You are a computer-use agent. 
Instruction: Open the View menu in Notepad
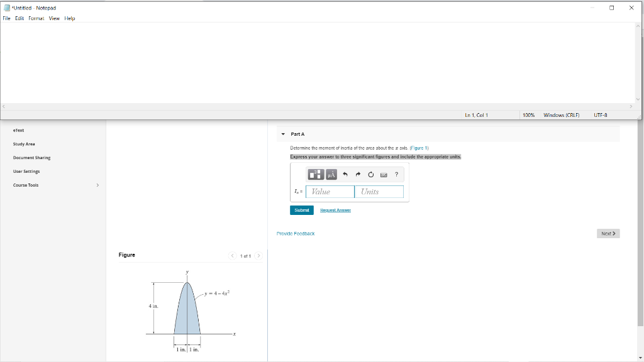(54, 18)
